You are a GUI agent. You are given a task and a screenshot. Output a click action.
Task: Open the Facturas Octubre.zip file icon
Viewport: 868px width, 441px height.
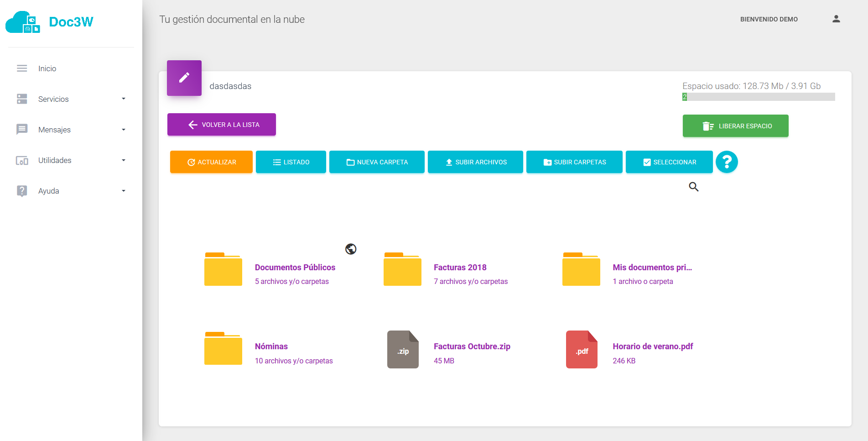tap(403, 350)
